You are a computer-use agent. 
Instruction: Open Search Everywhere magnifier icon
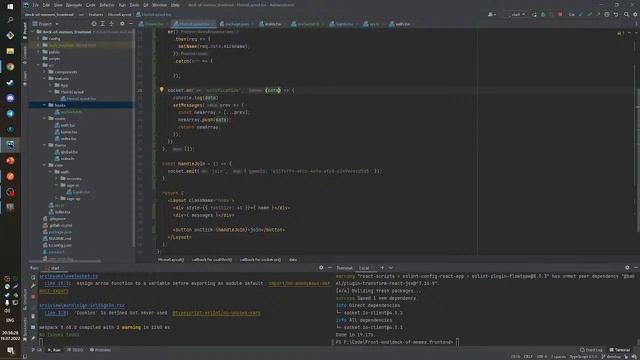coord(627,14)
